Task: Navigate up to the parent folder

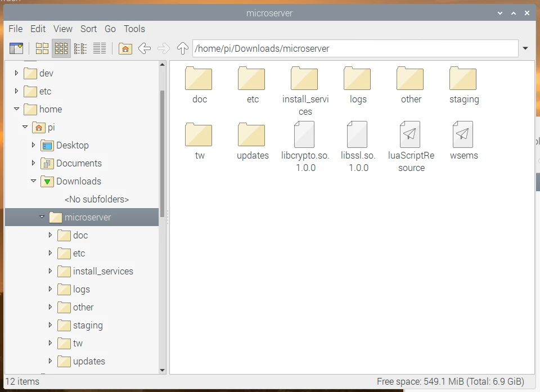Action: [x=182, y=48]
